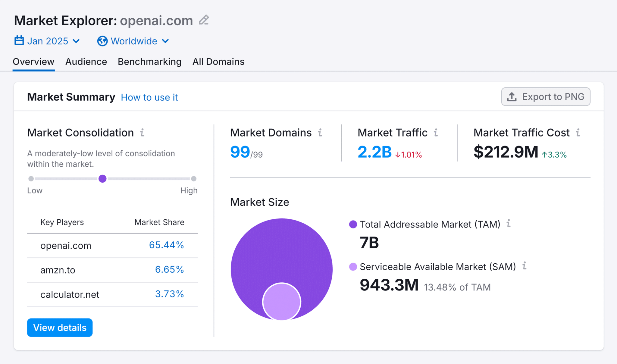617x364 pixels.
Task: Click the 6.65% market share value
Action: (169, 269)
